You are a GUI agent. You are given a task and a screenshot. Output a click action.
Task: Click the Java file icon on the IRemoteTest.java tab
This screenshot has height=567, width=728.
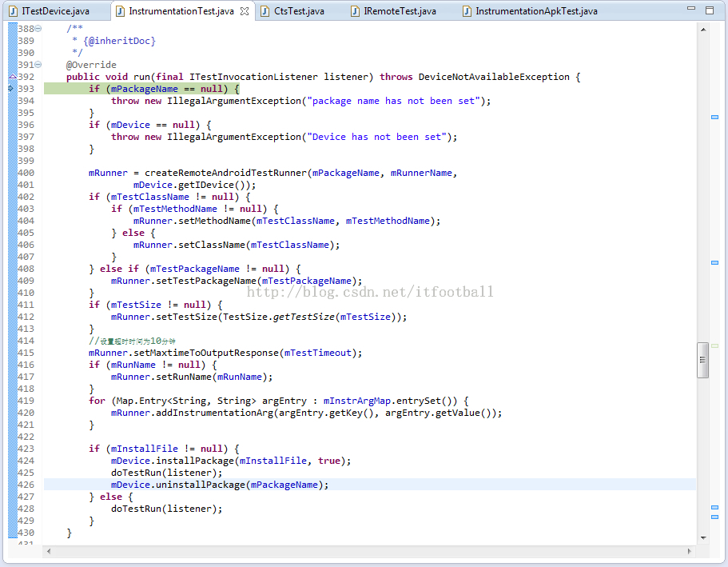point(354,11)
